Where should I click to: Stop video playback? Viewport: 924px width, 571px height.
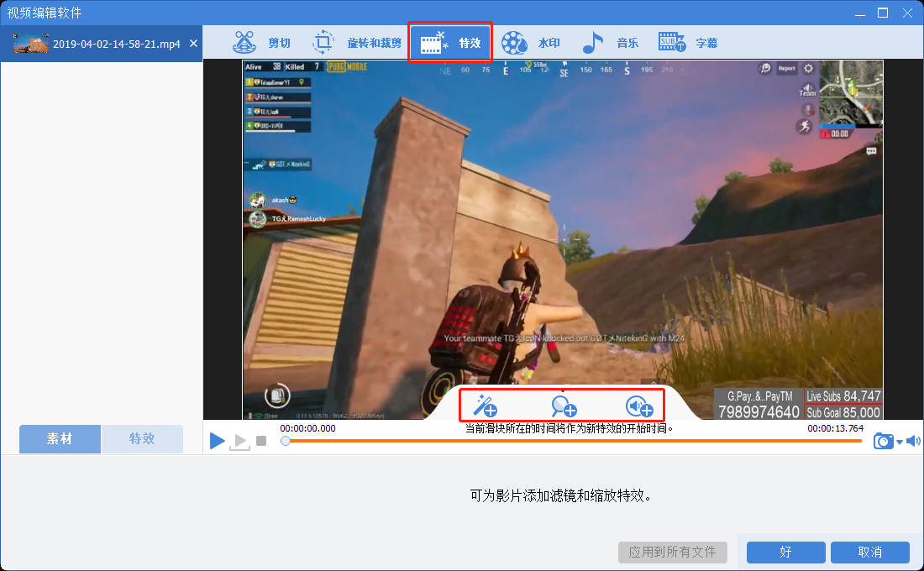click(261, 441)
